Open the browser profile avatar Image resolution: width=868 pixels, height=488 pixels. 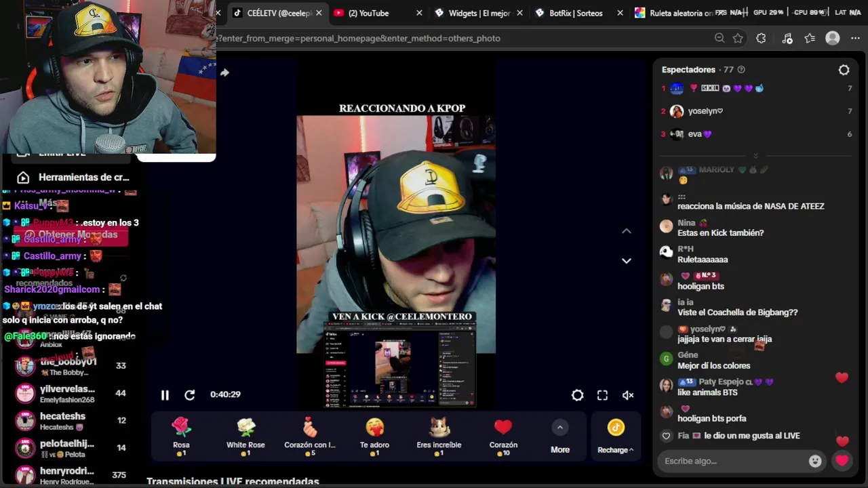833,38
